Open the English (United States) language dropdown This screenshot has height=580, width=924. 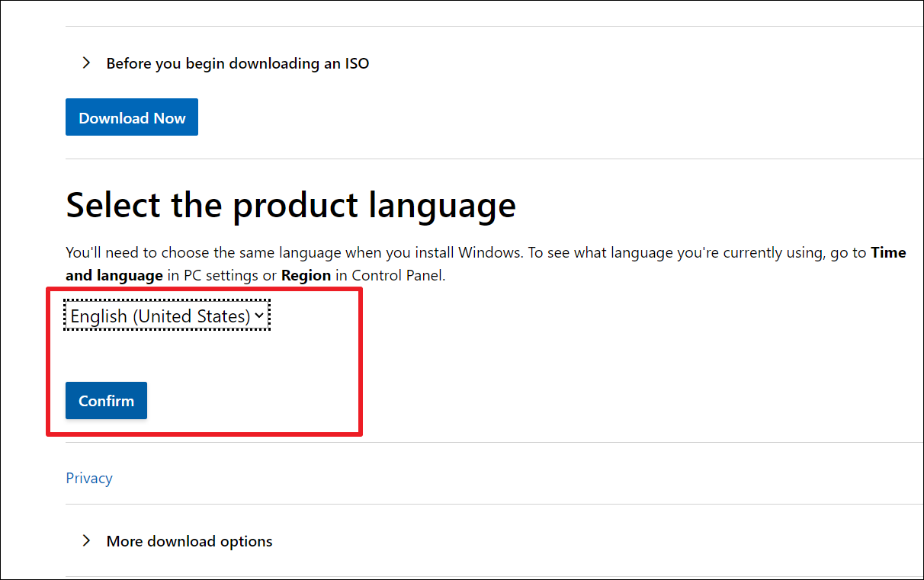167,316
